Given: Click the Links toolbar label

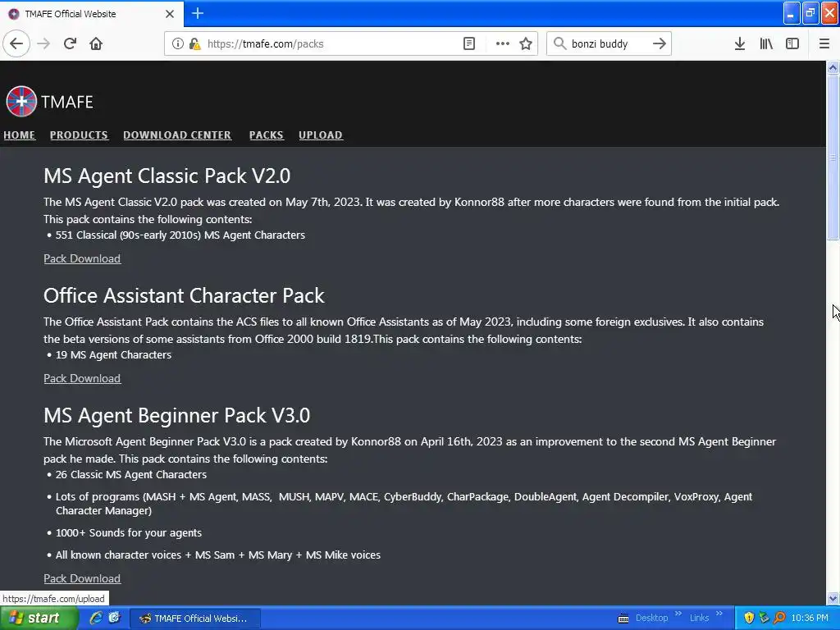Looking at the screenshot, I should click(699, 618).
